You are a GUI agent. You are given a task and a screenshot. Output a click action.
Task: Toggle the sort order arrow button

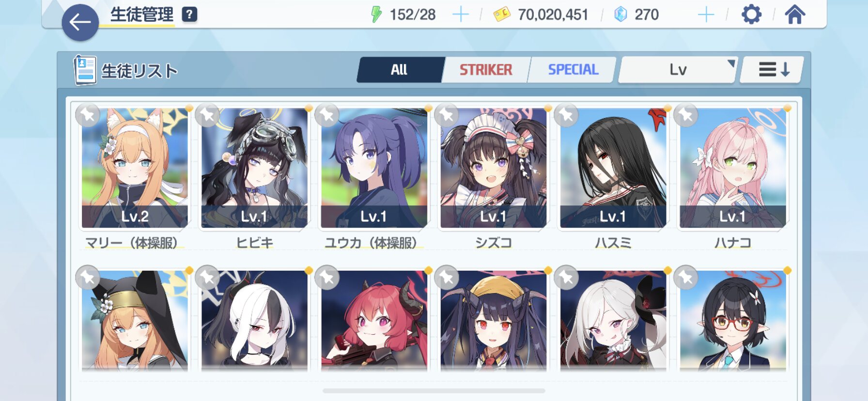click(x=773, y=70)
